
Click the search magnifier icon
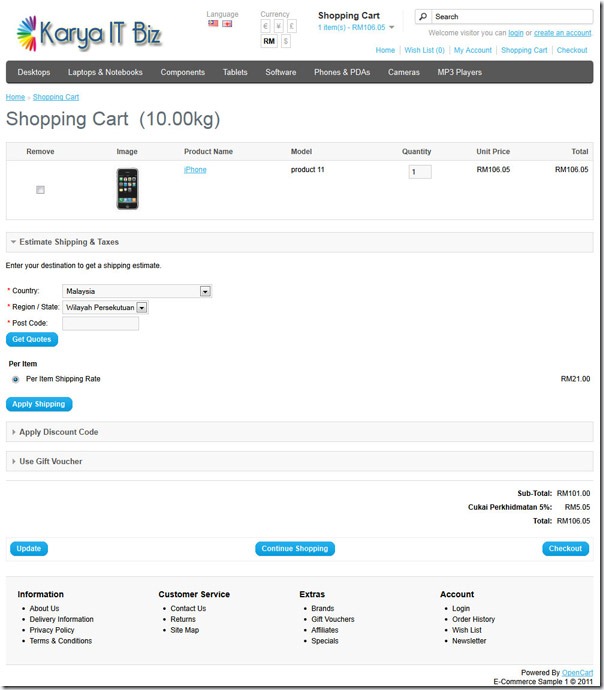(x=423, y=17)
